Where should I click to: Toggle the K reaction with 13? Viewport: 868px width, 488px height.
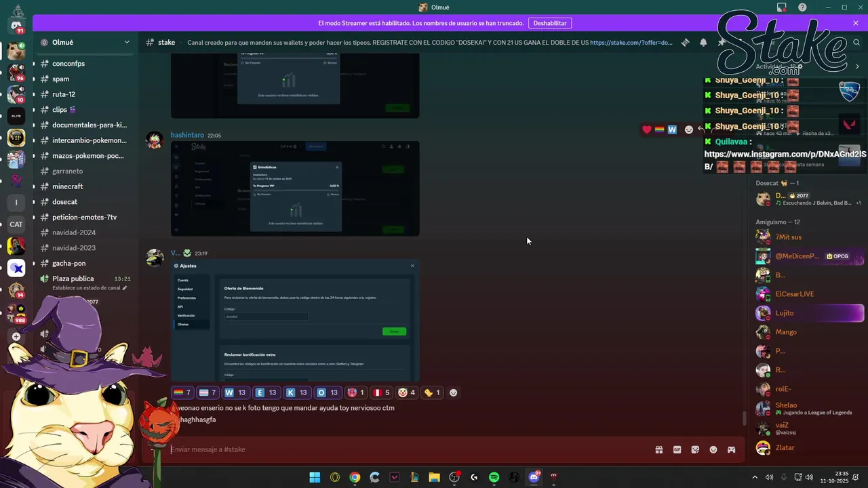pyautogui.click(x=296, y=392)
